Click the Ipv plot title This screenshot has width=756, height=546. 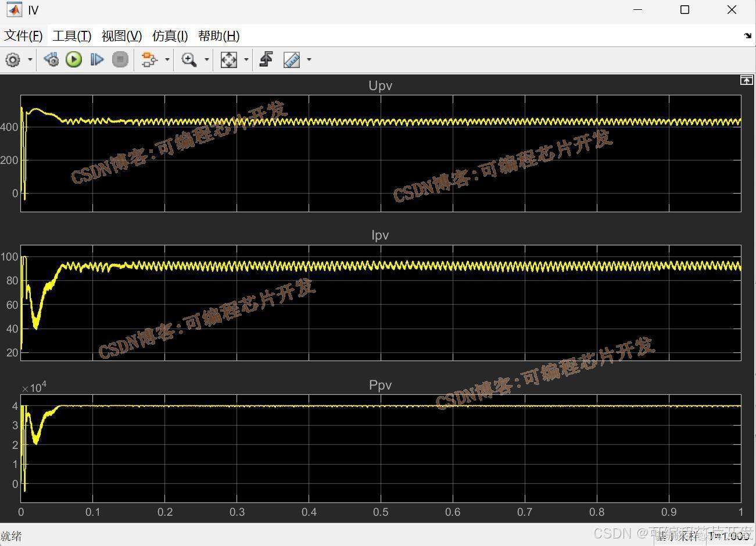[x=380, y=235]
